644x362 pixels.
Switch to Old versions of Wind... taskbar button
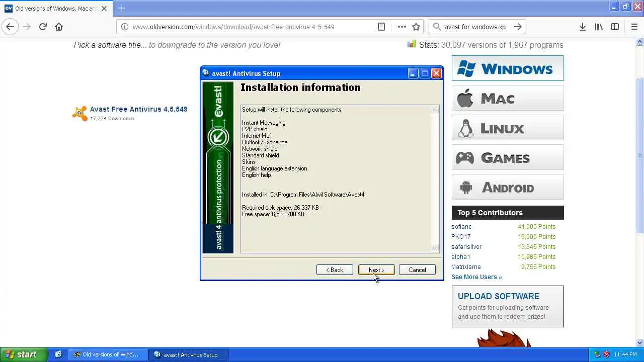point(108,354)
